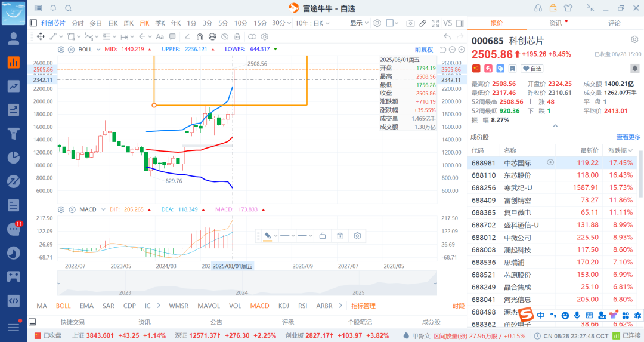Open BOLL indicator settings gear
The width and height of the screenshot is (644, 342).
(61, 50)
